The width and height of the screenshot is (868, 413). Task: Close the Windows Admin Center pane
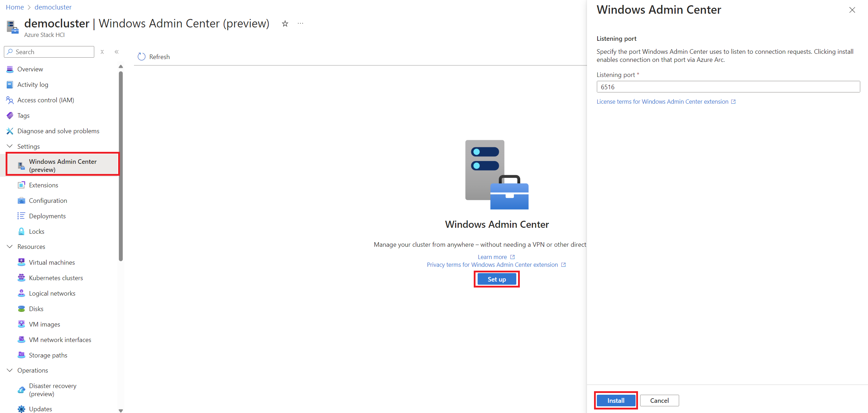(x=852, y=10)
